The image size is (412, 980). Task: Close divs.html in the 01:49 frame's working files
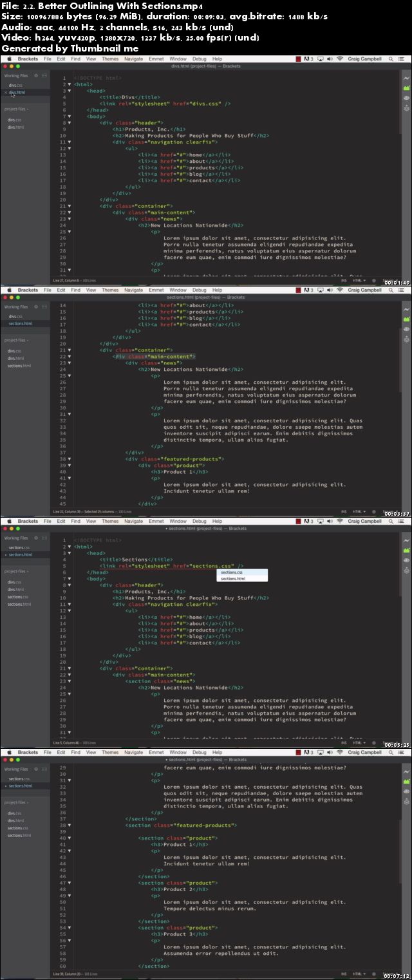6,93
